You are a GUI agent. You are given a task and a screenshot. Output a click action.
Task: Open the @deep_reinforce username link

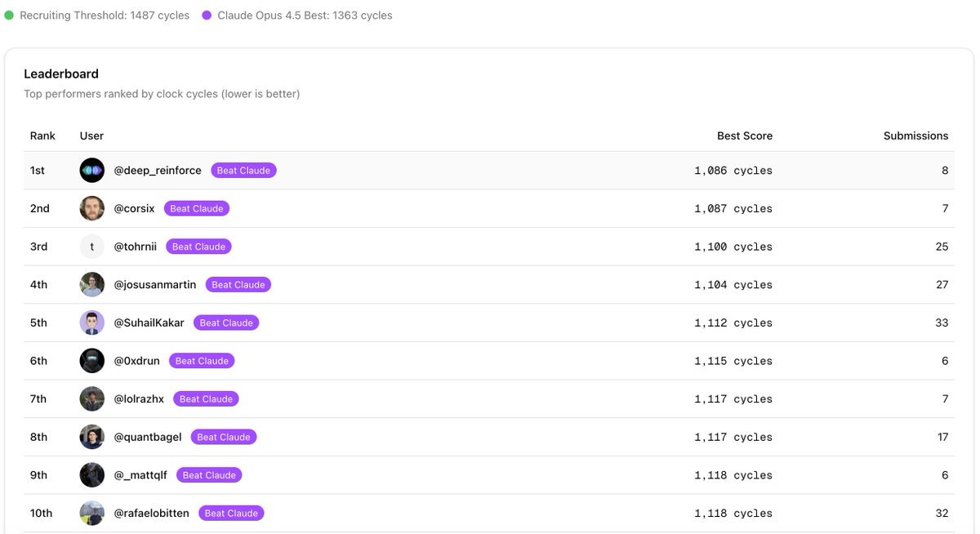point(158,171)
